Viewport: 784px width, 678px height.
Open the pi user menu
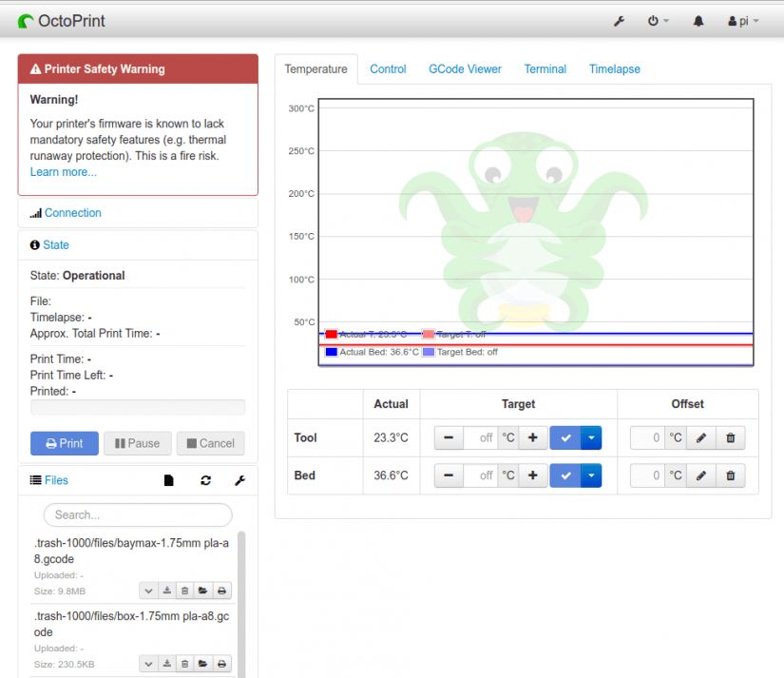pos(743,21)
